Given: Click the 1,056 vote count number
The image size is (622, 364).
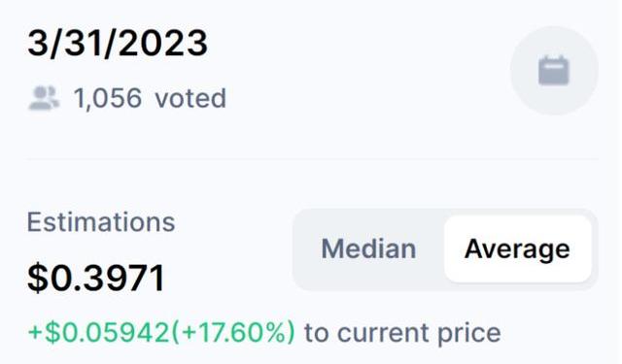Looking at the screenshot, I should tap(108, 98).
